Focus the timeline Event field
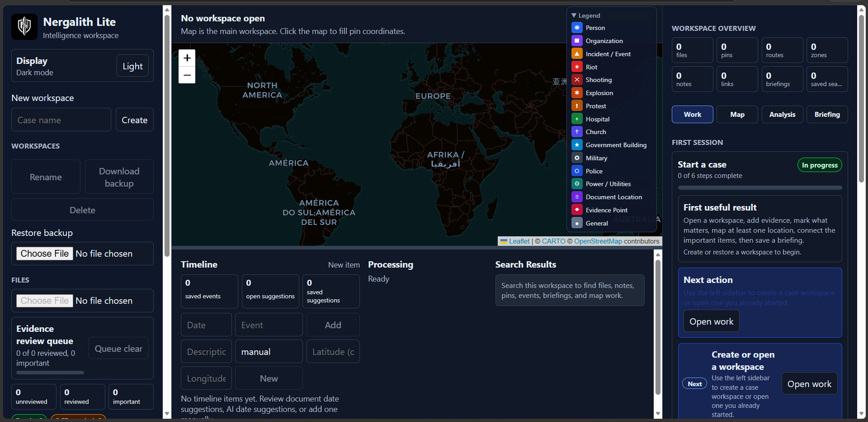 pyautogui.click(x=269, y=325)
